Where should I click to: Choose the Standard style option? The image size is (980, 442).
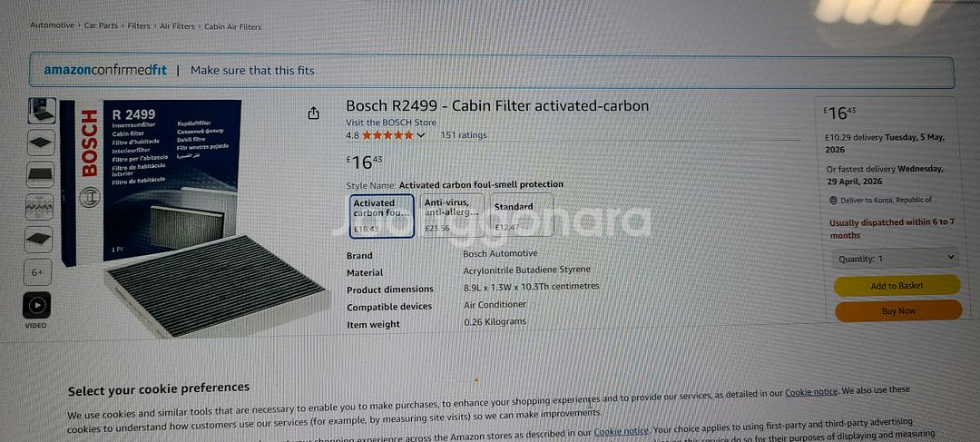(521, 214)
